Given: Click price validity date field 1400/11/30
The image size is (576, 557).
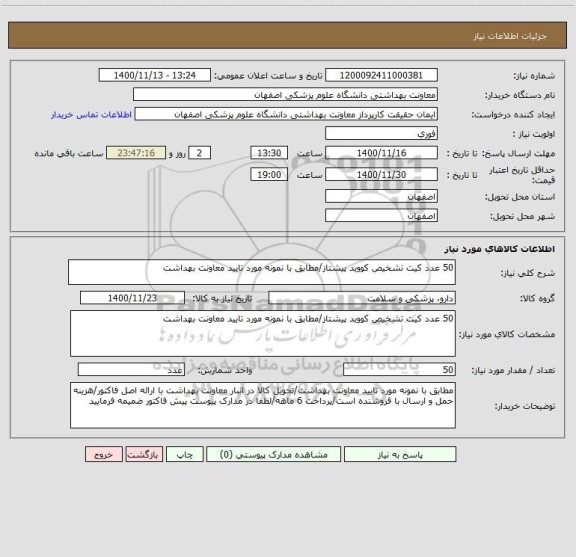Looking at the screenshot, I should [381, 175].
